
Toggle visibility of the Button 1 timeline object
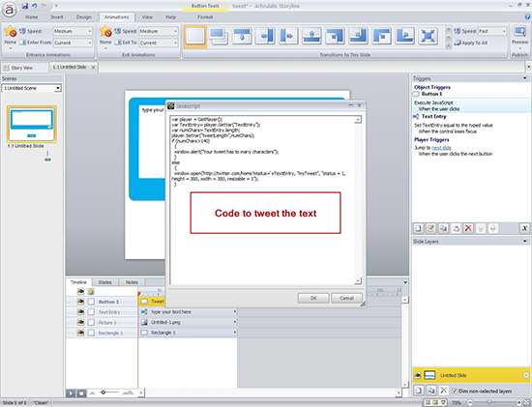[80, 302]
